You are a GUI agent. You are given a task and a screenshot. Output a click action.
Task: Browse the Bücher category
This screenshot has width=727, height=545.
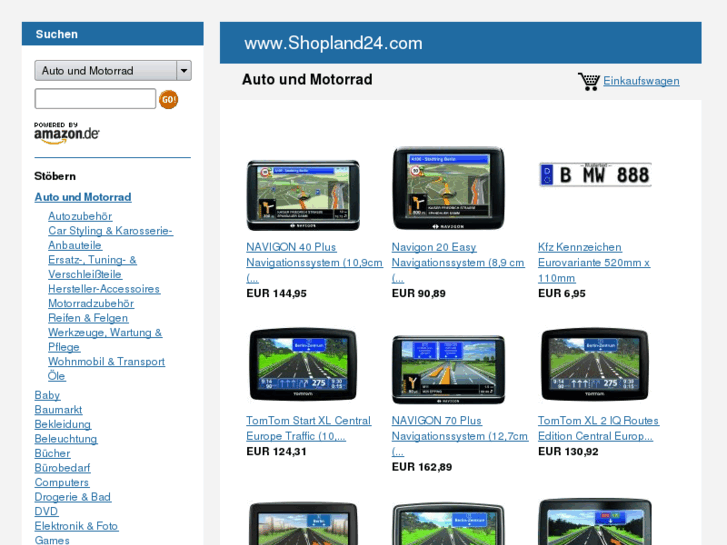click(52, 453)
